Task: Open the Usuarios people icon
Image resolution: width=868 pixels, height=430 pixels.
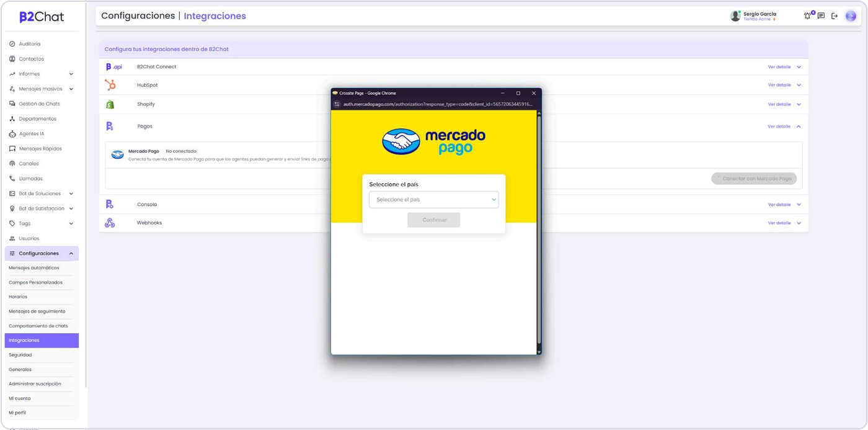Action: [12, 238]
